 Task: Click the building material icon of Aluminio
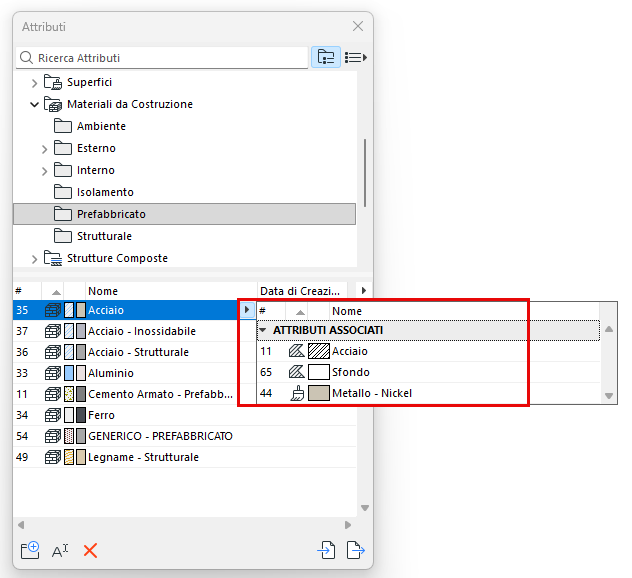(53, 373)
